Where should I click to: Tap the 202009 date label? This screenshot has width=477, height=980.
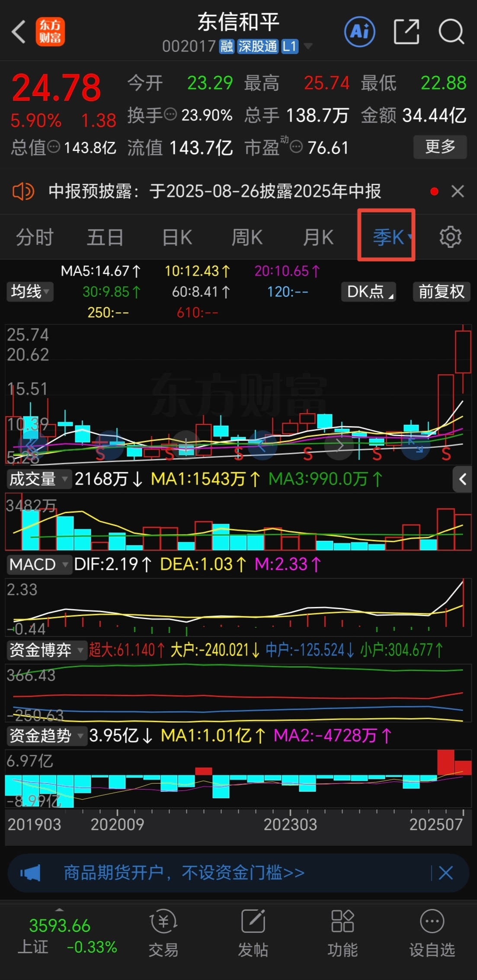click(x=117, y=825)
